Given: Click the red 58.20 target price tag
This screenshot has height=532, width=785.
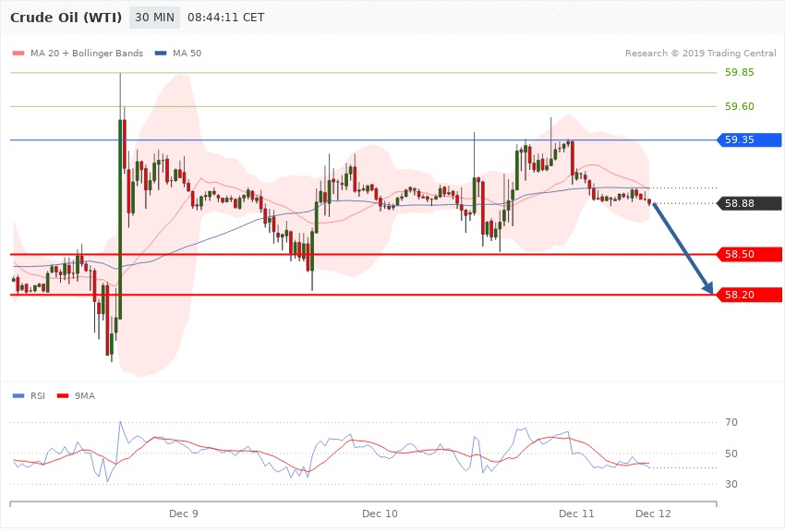Looking at the screenshot, I should coord(749,295).
